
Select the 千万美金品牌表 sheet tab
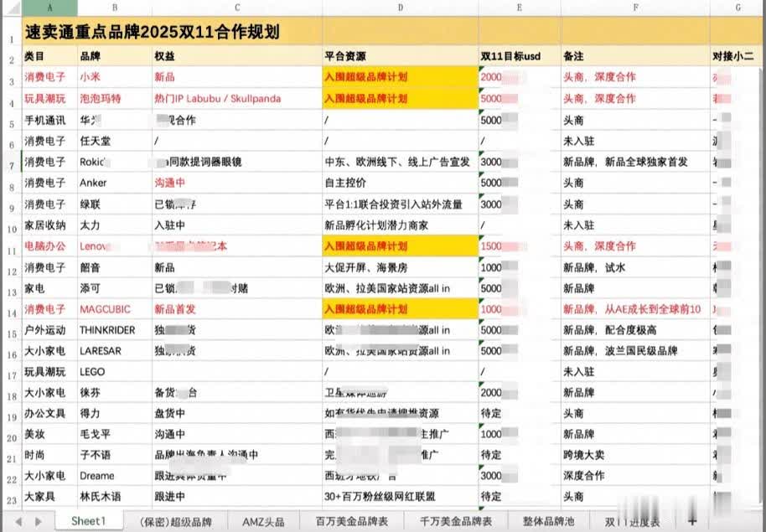456,522
